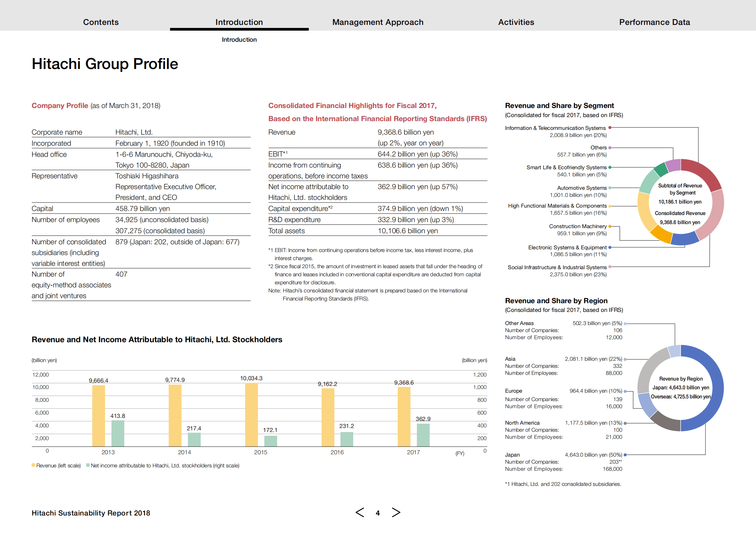Click the 2013 net income bar

118,433
